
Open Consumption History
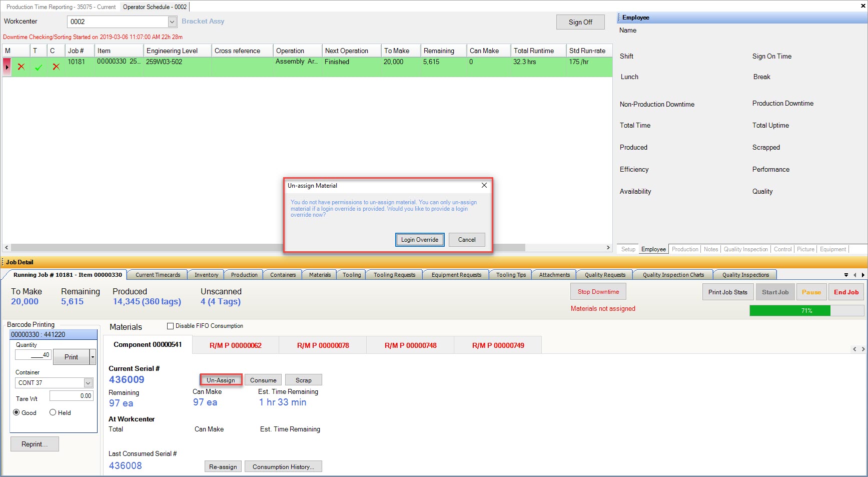(283, 466)
